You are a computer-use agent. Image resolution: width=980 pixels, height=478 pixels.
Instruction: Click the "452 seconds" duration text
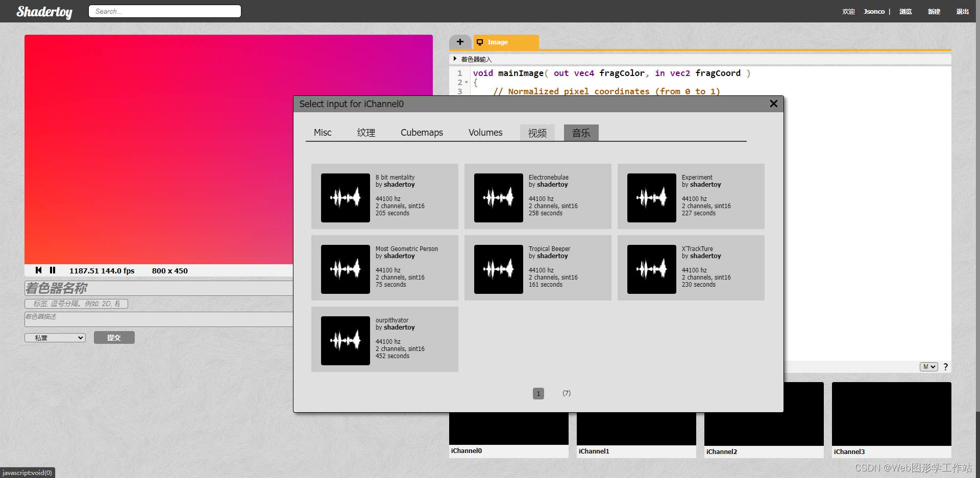pos(393,356)
